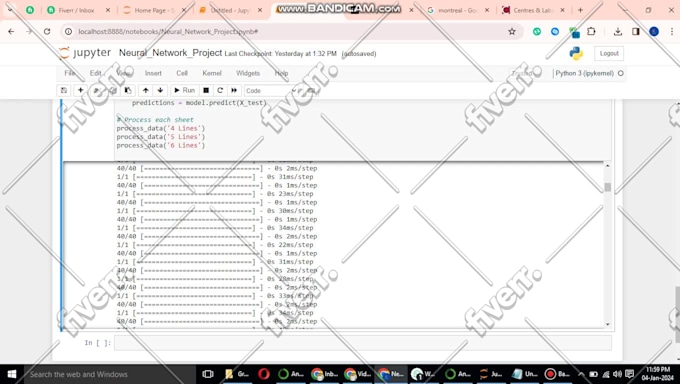The width and height of the screenshot is (680, 384).
Task: Open Windows Task View icon
Action: pyautogui.click(x=208, y=374)
